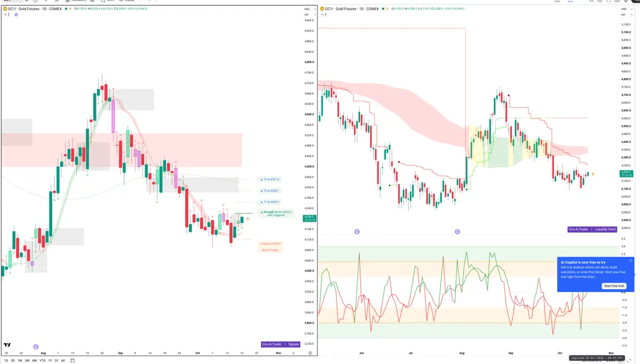Open the go-to-date calendar icon
This screenshot has width=640, height=364.
[73, 360]
